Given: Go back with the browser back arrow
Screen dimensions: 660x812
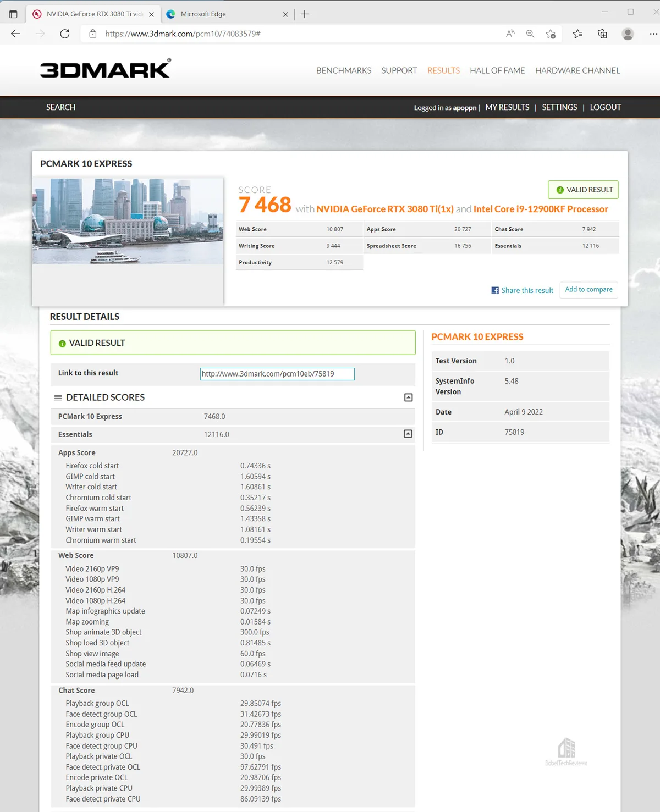Looking at the screenshot, I should [15, 34].
